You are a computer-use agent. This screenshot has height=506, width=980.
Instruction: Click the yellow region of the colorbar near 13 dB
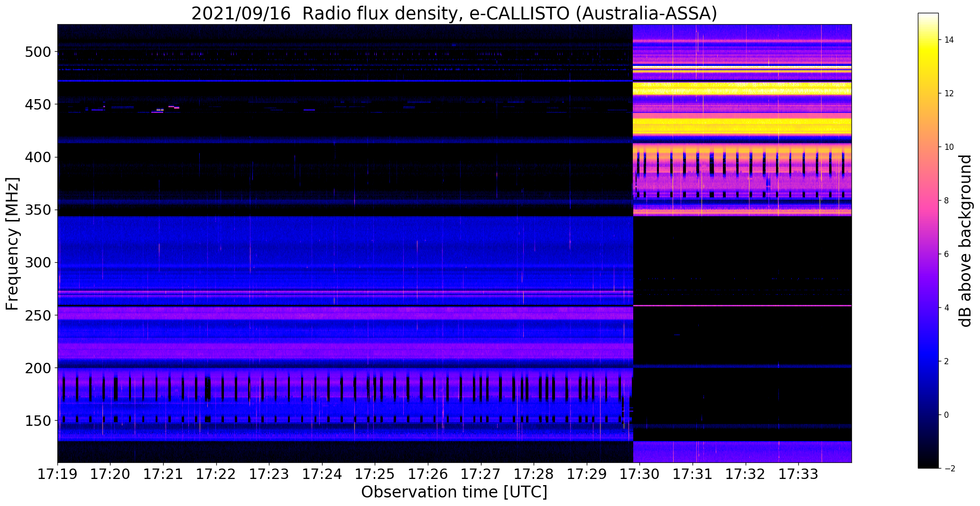click(x=928, y=66)
